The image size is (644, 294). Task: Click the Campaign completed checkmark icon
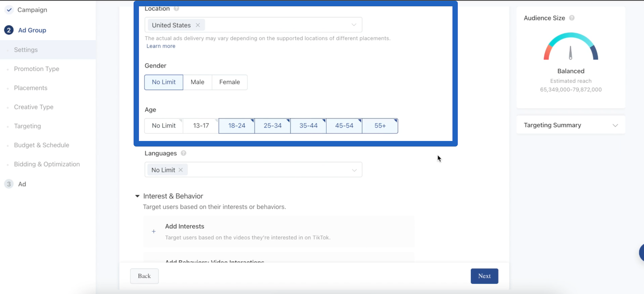point(9,10)
